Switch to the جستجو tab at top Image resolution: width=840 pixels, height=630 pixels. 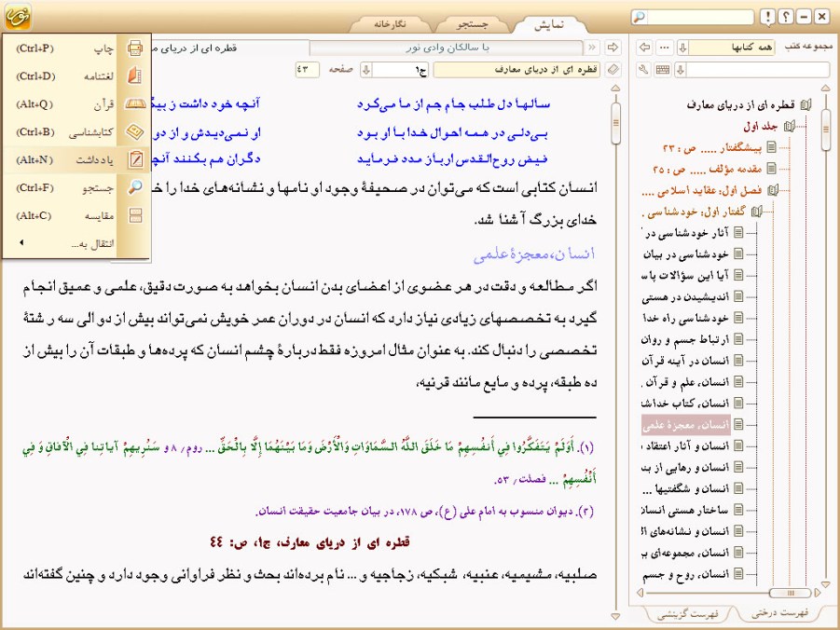click(x=473, y=24)
